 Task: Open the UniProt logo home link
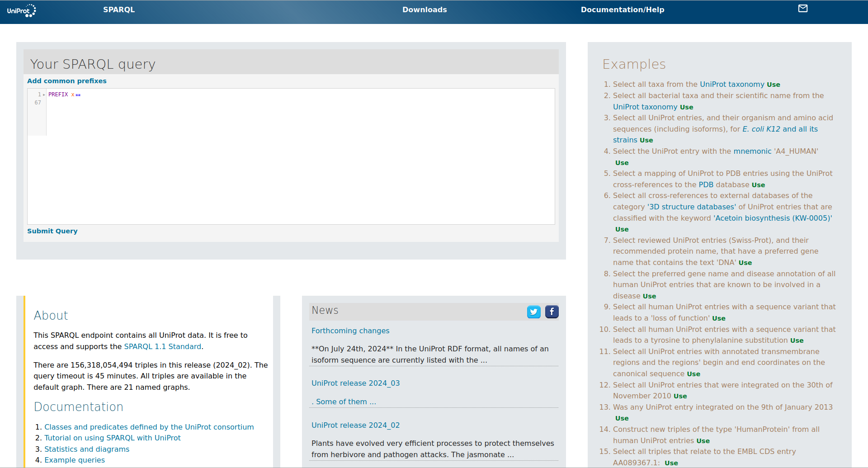click(21, 10)
